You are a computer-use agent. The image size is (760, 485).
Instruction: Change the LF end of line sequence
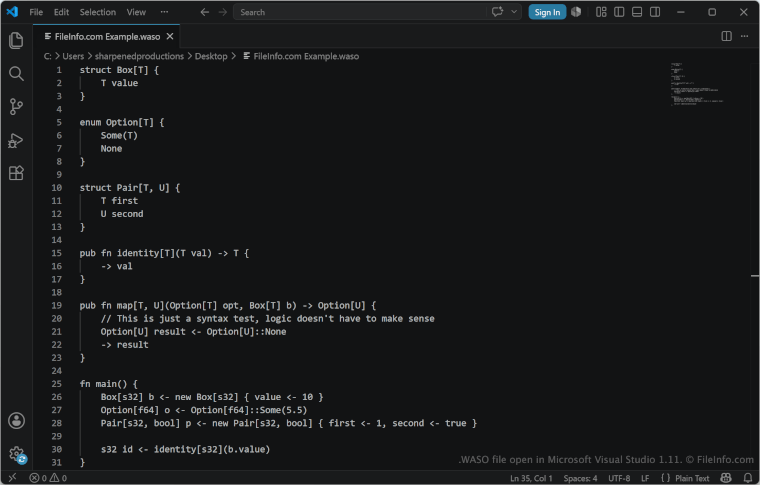tap(645, 478)
